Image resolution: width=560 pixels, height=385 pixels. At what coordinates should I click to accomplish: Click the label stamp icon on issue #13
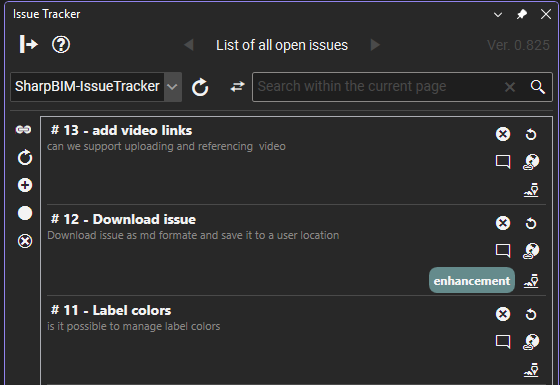pos(531,190)
